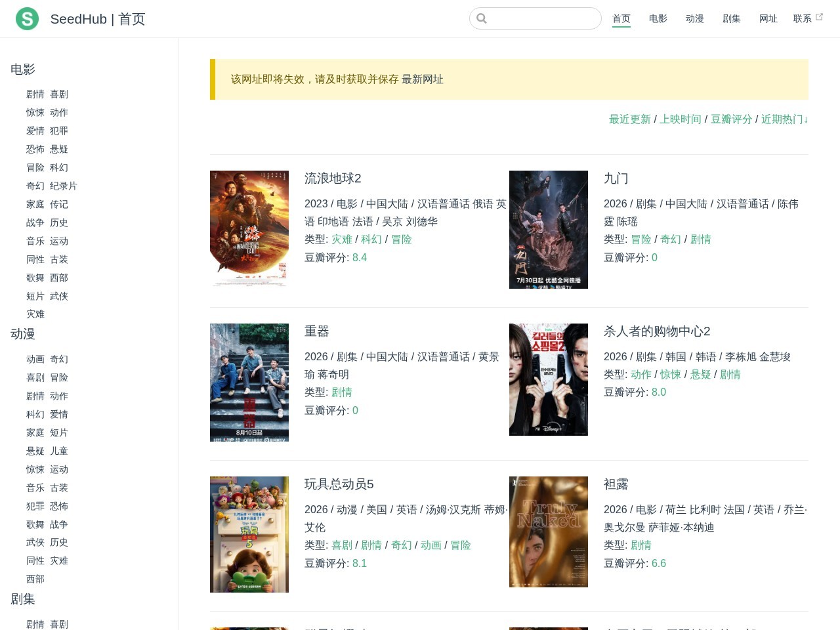Viewport: 840px width, 630px height.
Task: Open the 电影 nav menu item
Action: (x=658, y=18)
